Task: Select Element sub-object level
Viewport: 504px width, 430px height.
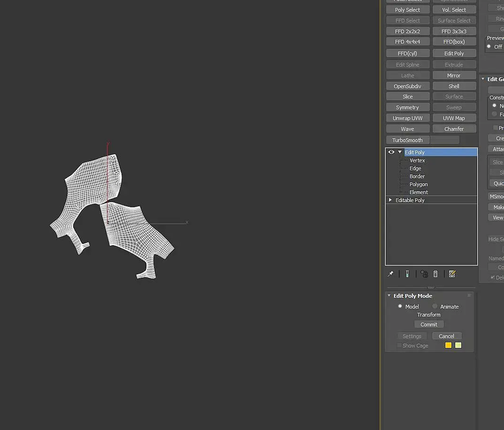Action: pos(419,192)
